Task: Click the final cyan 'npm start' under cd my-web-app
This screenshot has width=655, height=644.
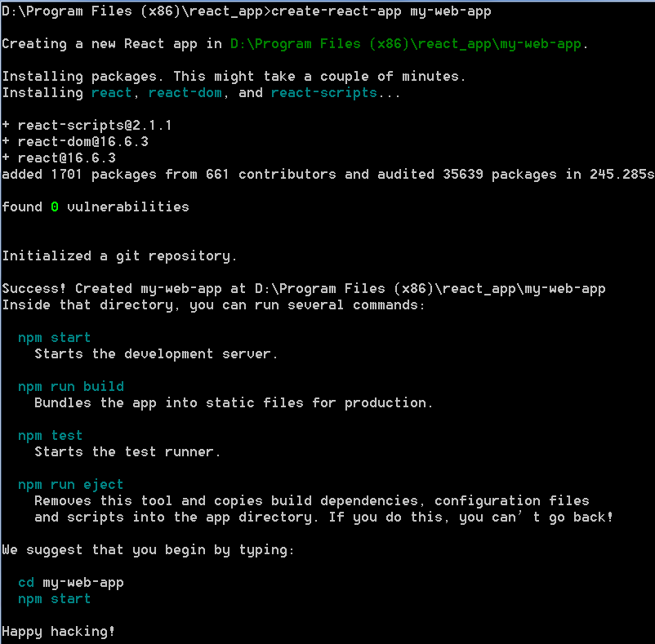Action: pos(54,599)
